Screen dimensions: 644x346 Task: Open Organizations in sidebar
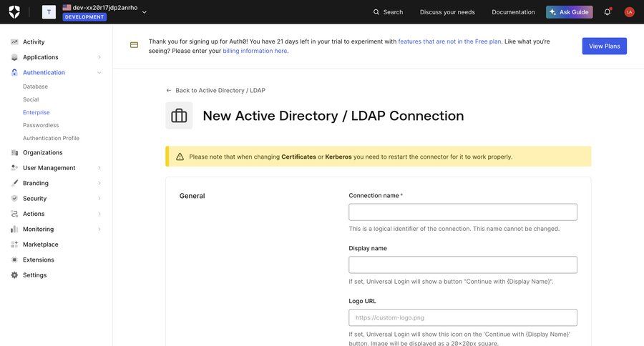coord(43,152)
